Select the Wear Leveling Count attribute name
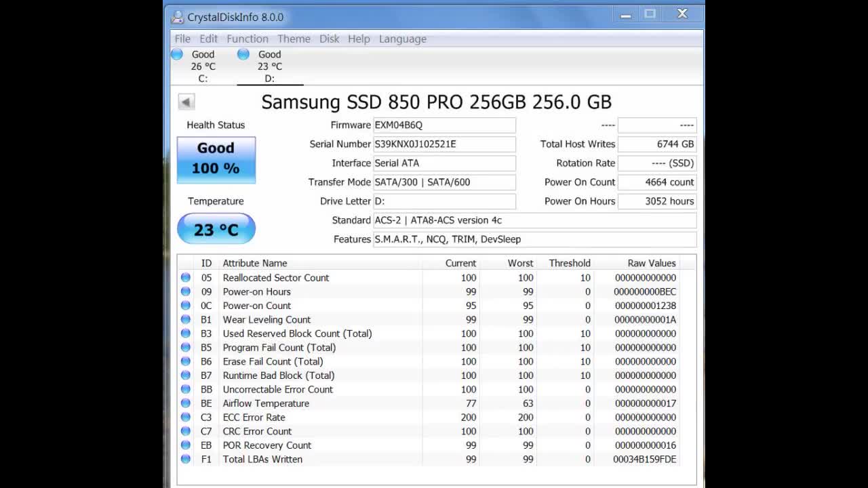 pyautogui.click(x=267, y=319)
